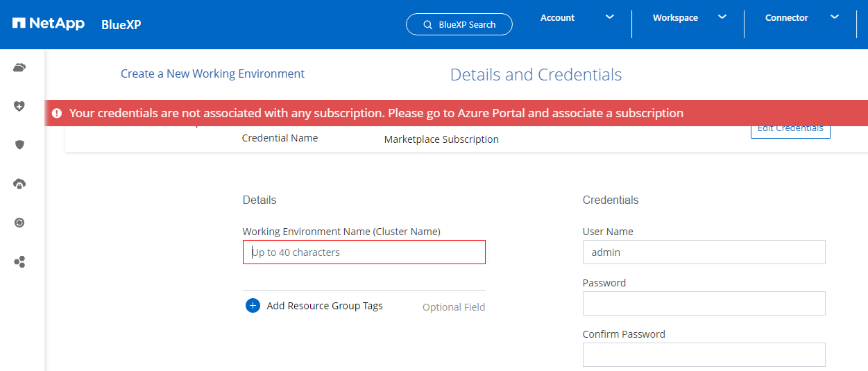
Task: Select the heart-plus health icon in sidebar
Action: [19, 106]
